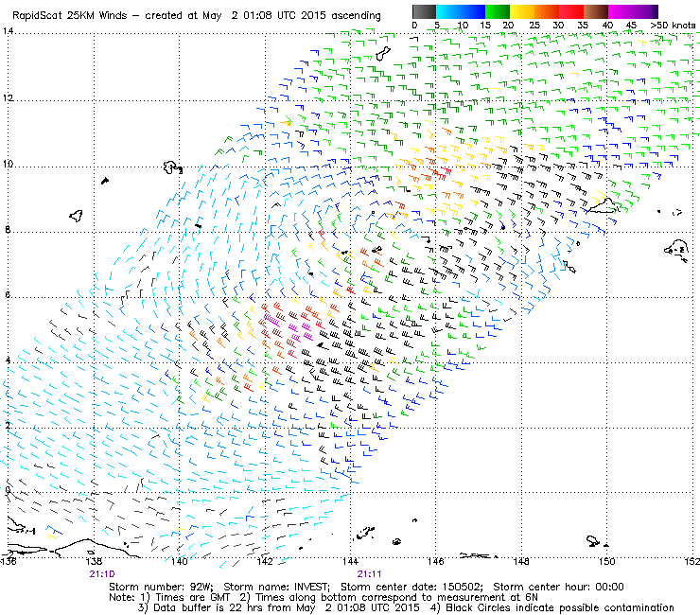Click the note on Black Circles contamination
The width and height of the screenshot is (700, 615).
point(551,607)
